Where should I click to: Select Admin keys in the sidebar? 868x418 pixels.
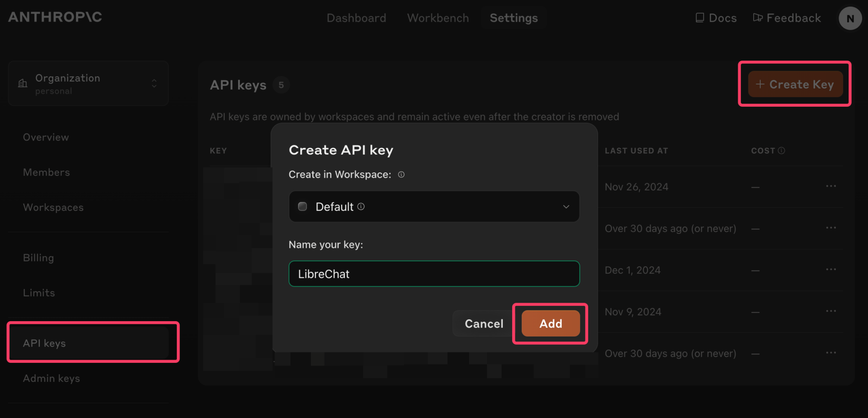(x=52, y=378)
